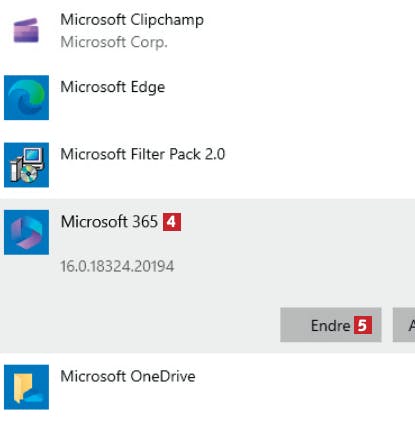The width and height of the screenshot is (415, 423).
Task: Click the Microsoft Edge browser icon
Action: (26, 97)
